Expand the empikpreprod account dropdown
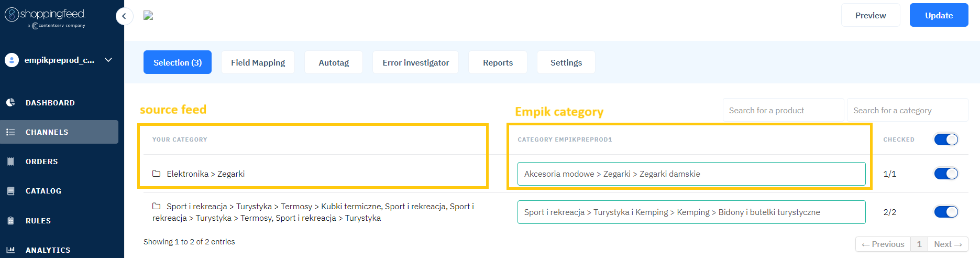This screenshot has width=980, height=258. pyautogui.click(x=108, y=60)
